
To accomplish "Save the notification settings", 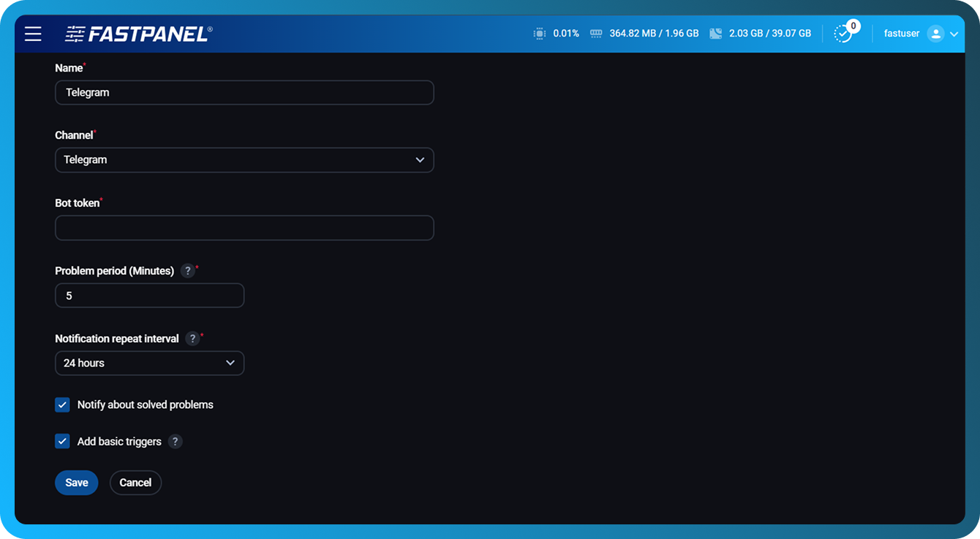I will (x=76, y=483).
